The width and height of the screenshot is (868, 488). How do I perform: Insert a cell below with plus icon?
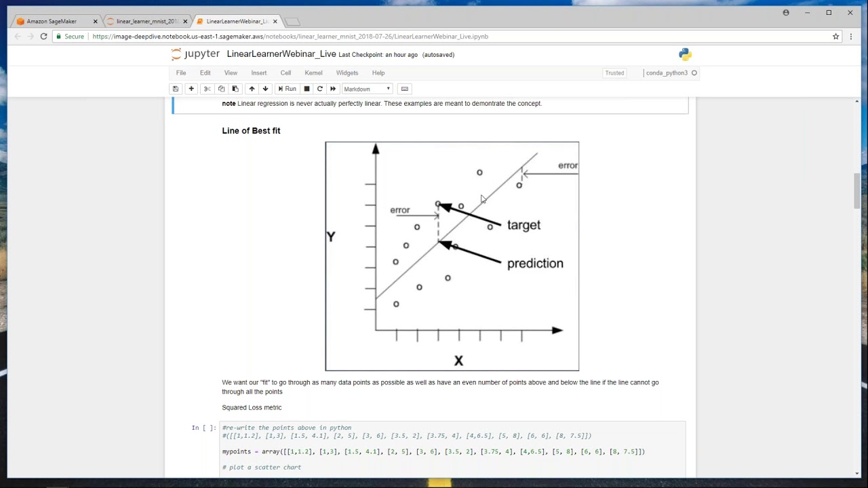pos(191,89)
